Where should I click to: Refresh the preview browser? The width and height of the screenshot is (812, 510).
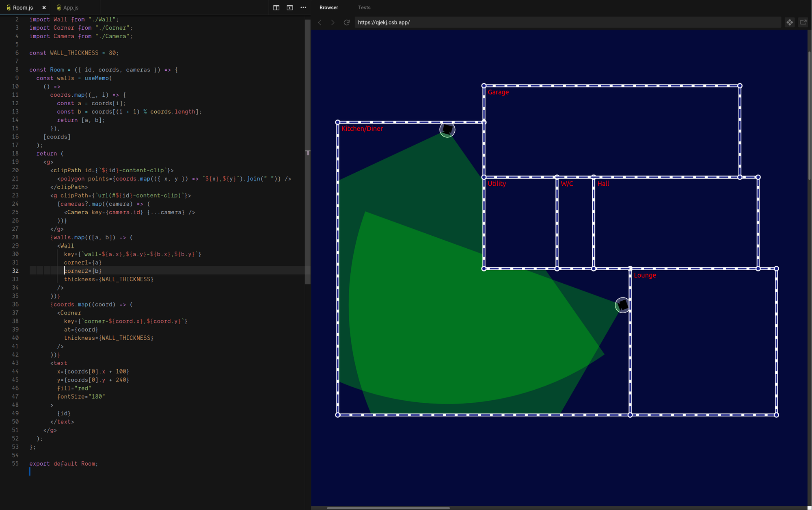[x=346, y=22]
